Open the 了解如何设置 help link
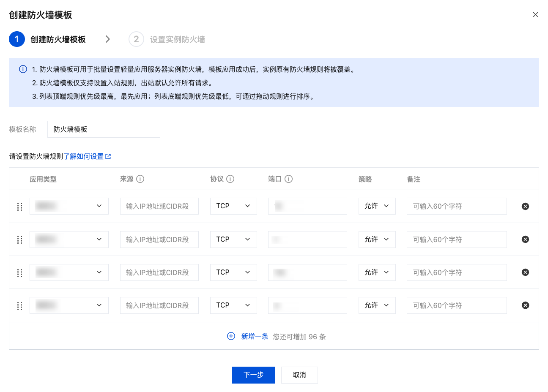Screen dimensions: 548x392 (x=87, y=157)
